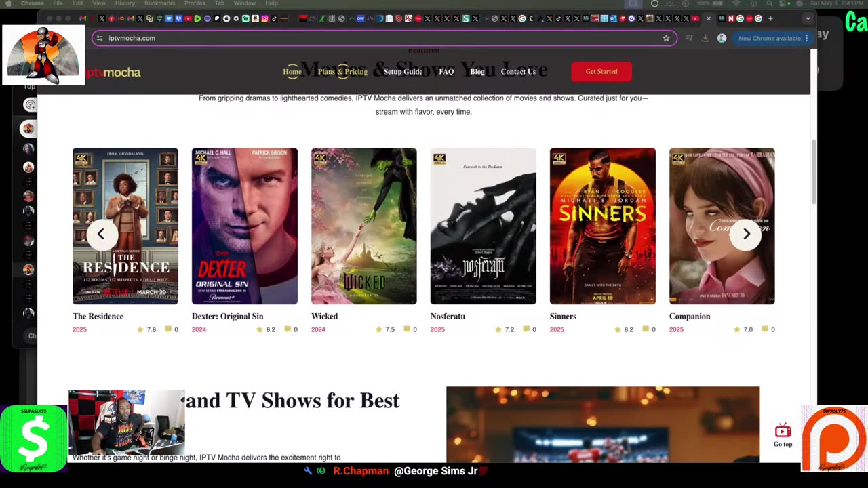Image resolution: width=868 pixels, height=488 pixels.
Task: Click the page vertical scrollbar
Action: [x=814, y=173]
